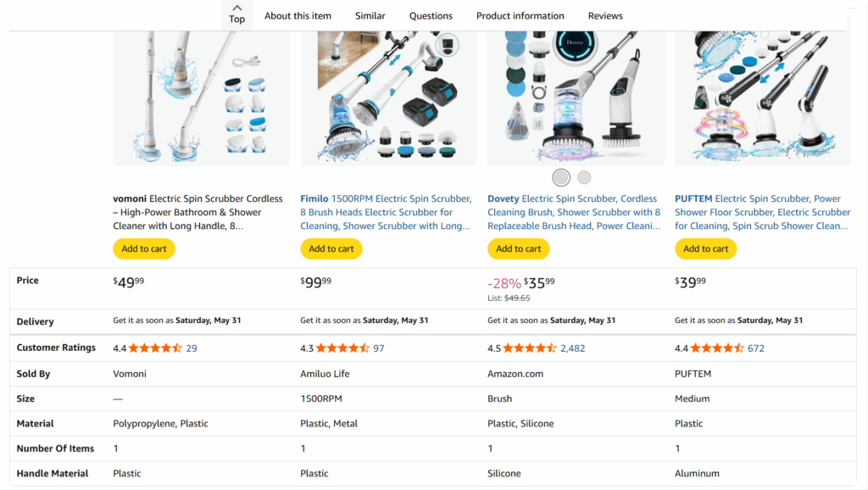The width and height of the screenshot is (868, 490).
Task: Select the "Similar" tab
Action: (370, 15)
